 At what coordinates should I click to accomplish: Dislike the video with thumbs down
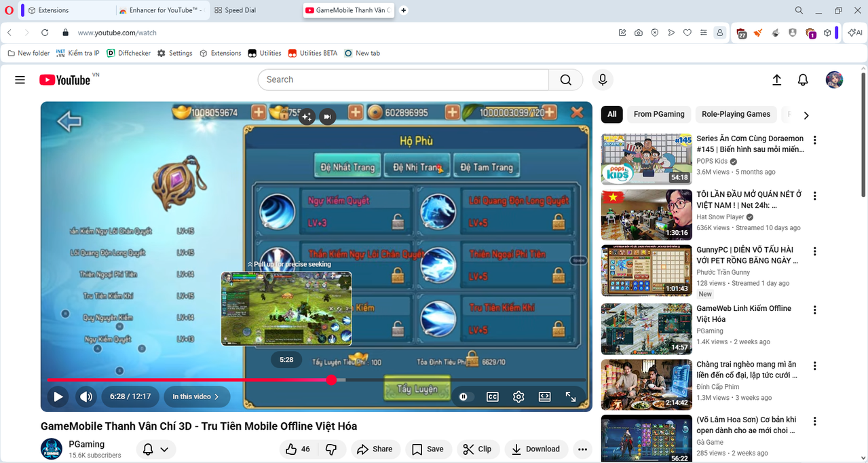[x=332, y=449]
